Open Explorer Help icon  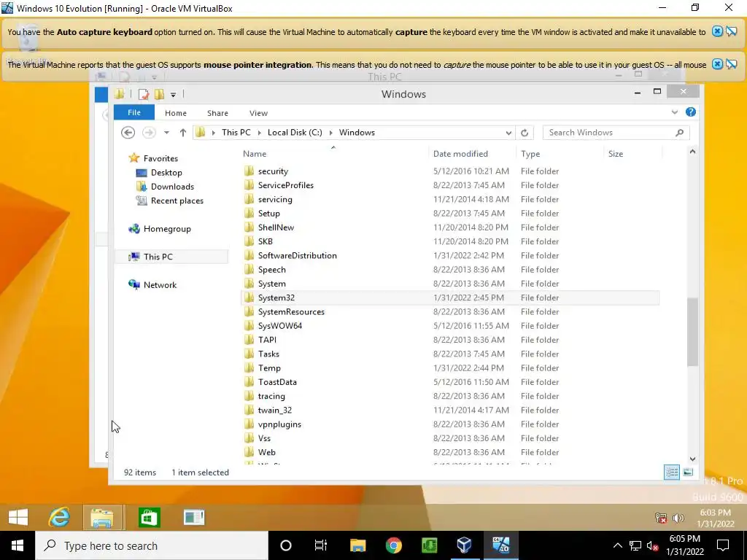click(691, 112)
